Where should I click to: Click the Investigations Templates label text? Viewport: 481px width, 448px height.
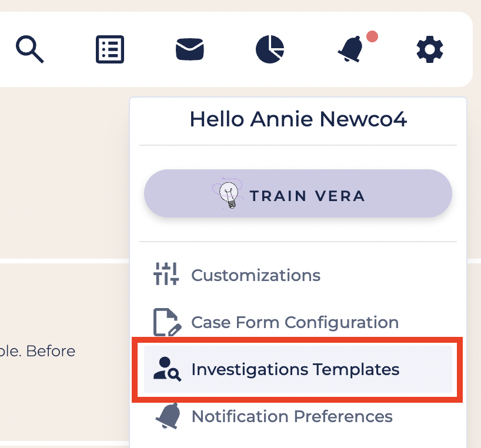point(295,369)
